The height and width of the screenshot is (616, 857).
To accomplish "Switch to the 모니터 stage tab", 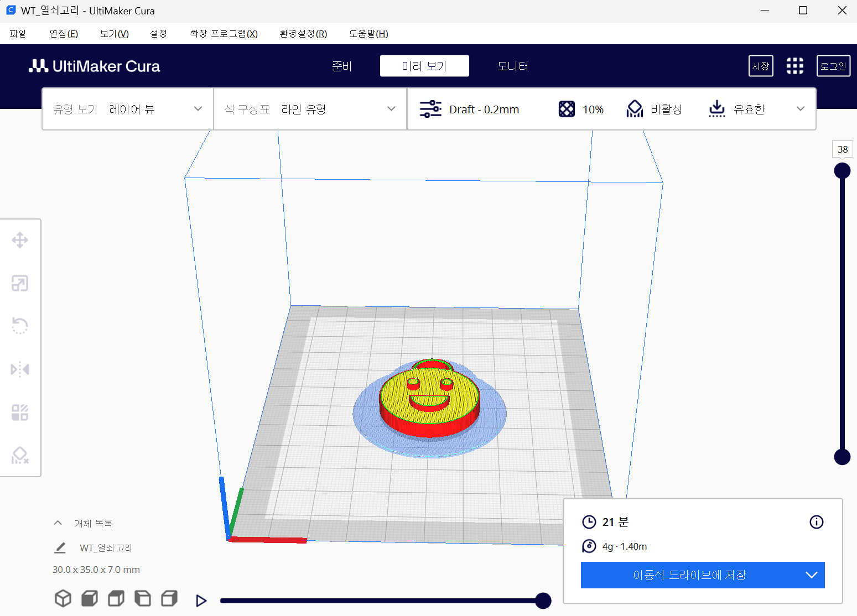I will pyautogui.click(x=513, y=66).
